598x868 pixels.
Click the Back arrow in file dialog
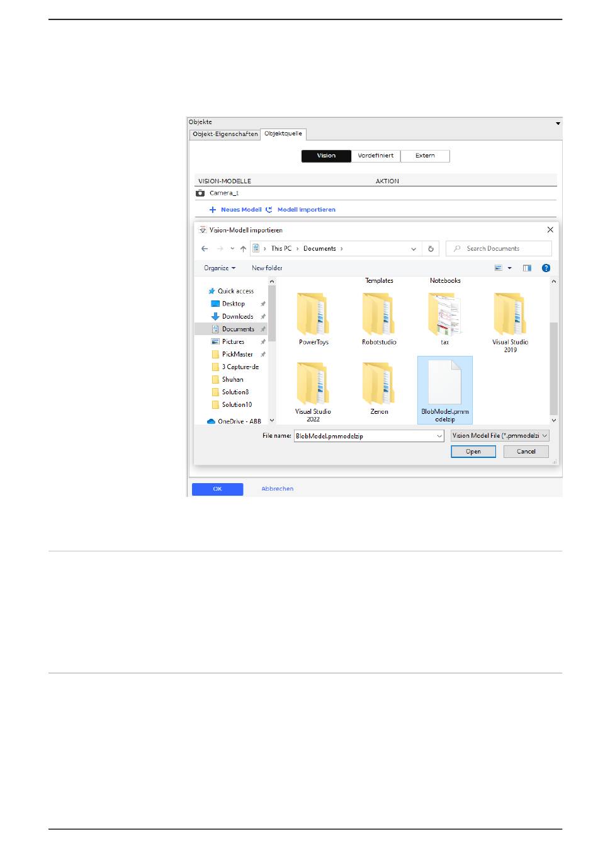205,249
